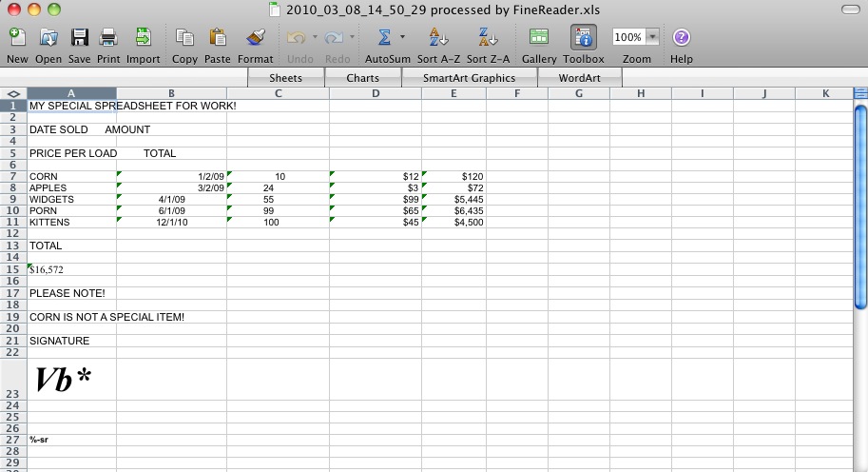This screenshot has width=868, height=472.
Task: Click the date cell '12/1/10'
Action: point(172,222)
